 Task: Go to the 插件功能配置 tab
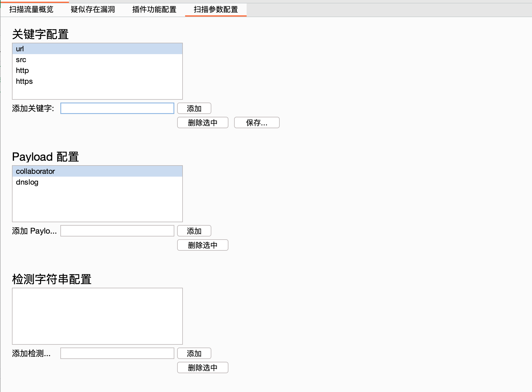pos(154,10)
